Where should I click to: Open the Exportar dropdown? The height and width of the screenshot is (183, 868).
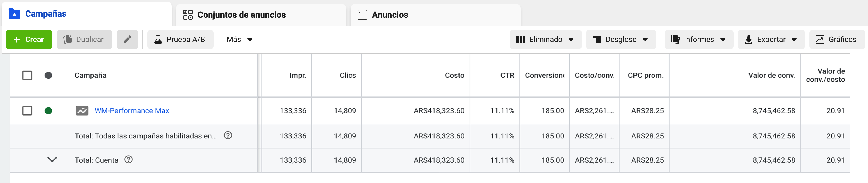click(x=771, y=40)
